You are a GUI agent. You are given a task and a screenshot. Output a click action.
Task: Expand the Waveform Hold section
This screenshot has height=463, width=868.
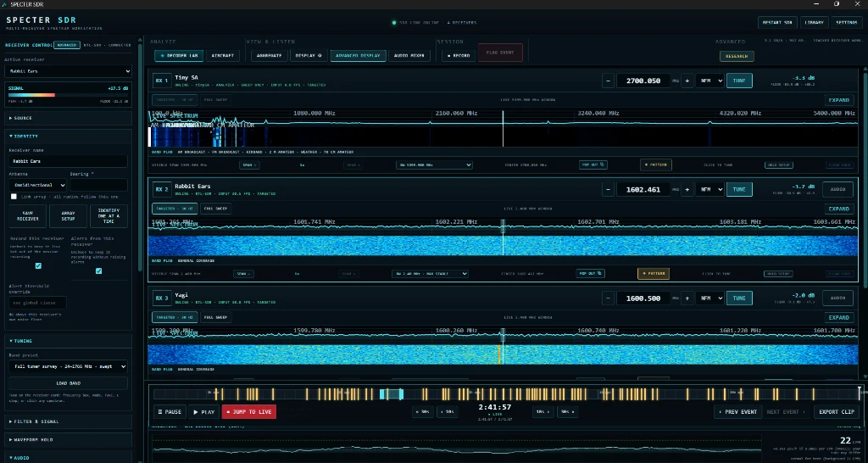68,440
